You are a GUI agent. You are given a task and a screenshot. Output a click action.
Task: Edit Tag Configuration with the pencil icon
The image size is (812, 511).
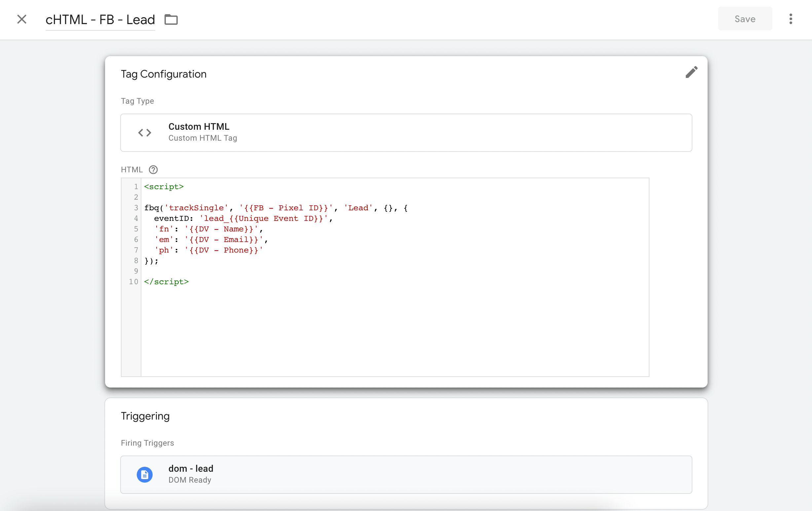691,72
